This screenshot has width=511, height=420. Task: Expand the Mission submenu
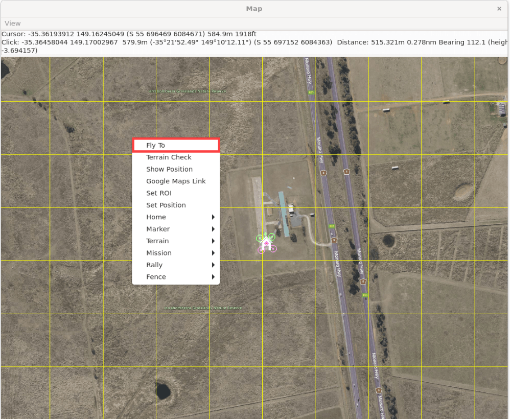pyautogui.click(x=176, y=253)
